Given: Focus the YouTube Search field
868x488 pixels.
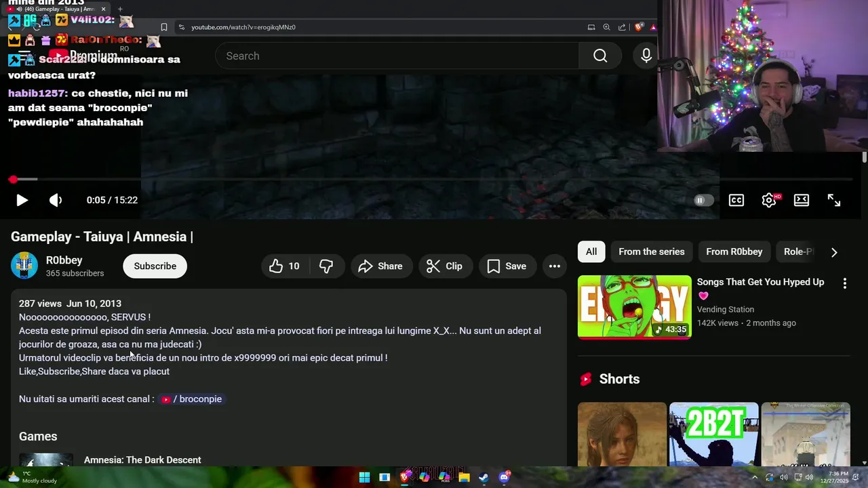Looking at the screenshot, I should tap(397, 56).
